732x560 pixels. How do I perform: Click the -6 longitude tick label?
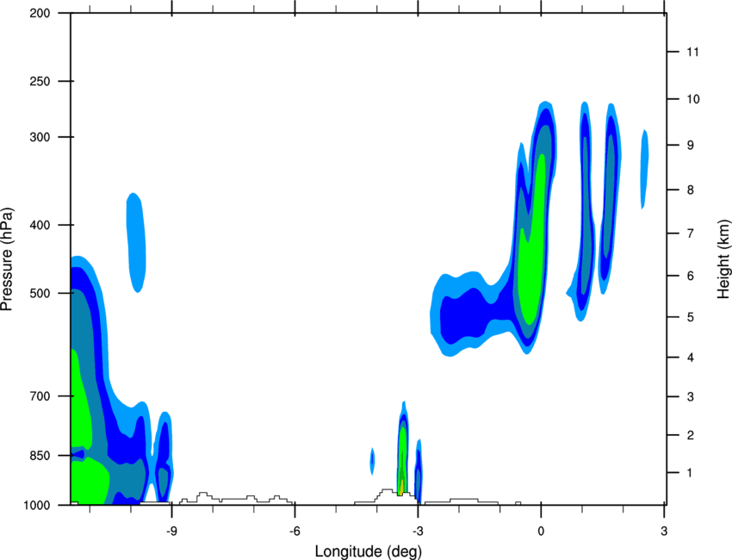pyautogui.click(x=295, y=531)
